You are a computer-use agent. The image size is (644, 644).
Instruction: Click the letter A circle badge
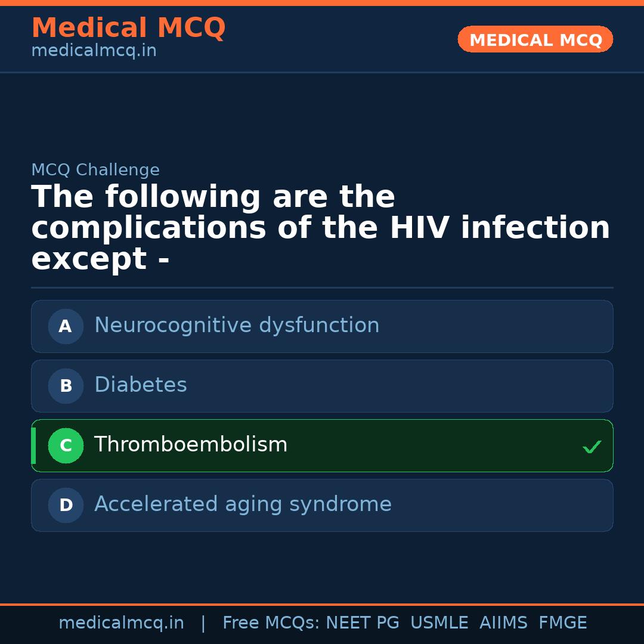coord(66,326)
